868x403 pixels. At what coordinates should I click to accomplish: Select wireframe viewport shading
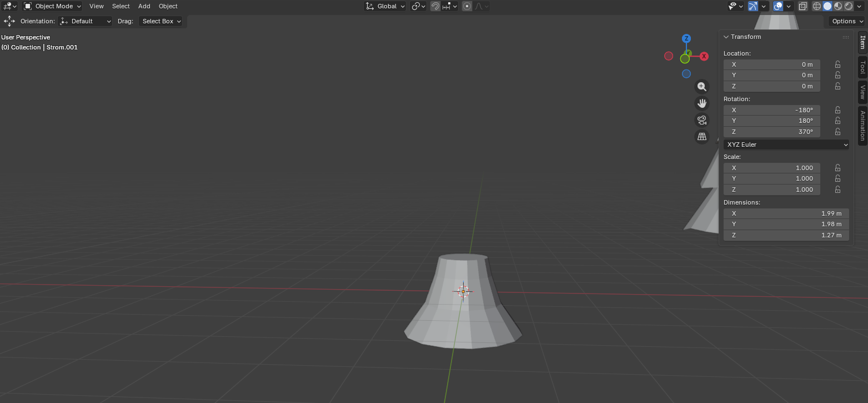coord(817,6)
